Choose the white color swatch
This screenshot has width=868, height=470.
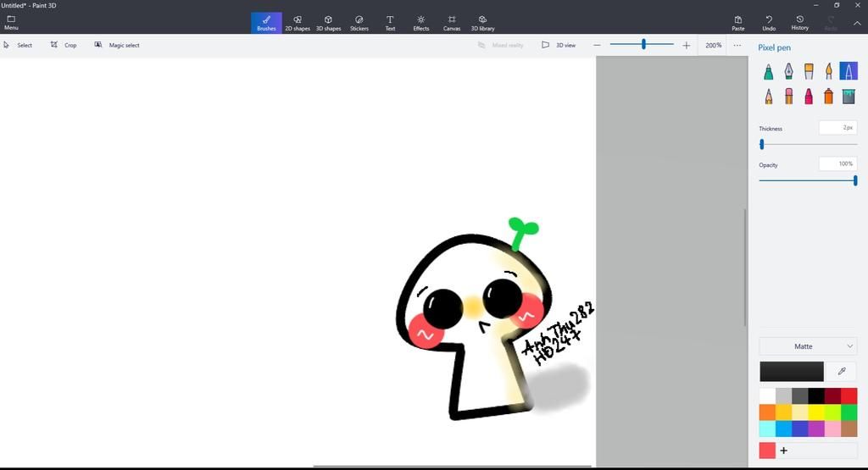[x=767, y=396]
